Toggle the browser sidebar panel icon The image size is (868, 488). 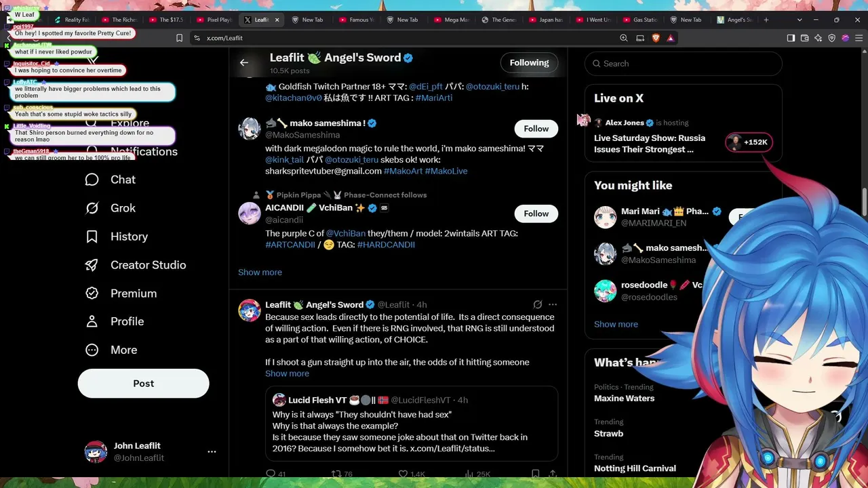(x=791, y=38)
